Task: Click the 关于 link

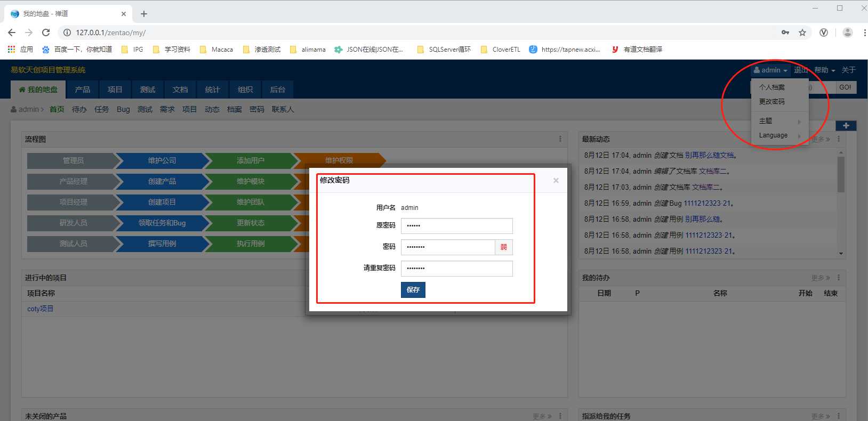Action: point(848,70)
